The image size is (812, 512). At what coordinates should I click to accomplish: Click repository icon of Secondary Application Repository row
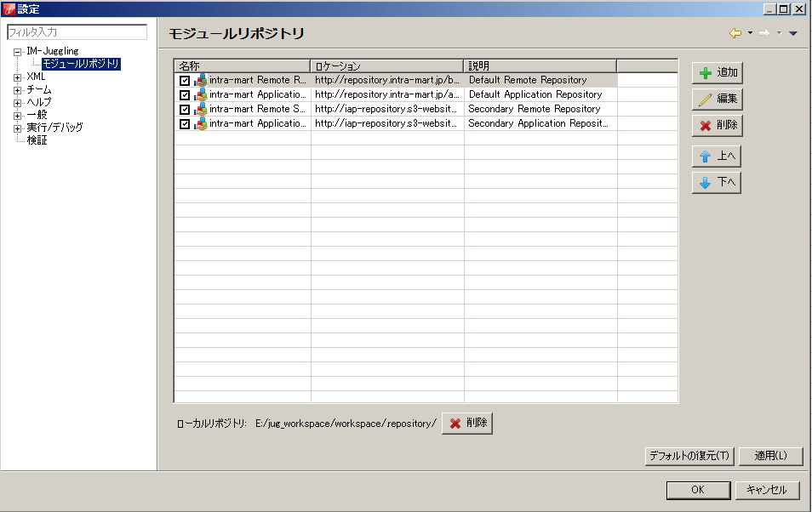point(200,123)
